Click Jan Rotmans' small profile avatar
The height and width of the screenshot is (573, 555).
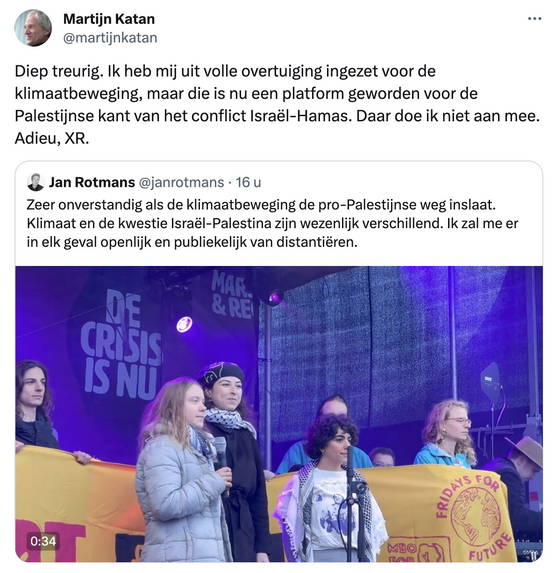point(35,182)
